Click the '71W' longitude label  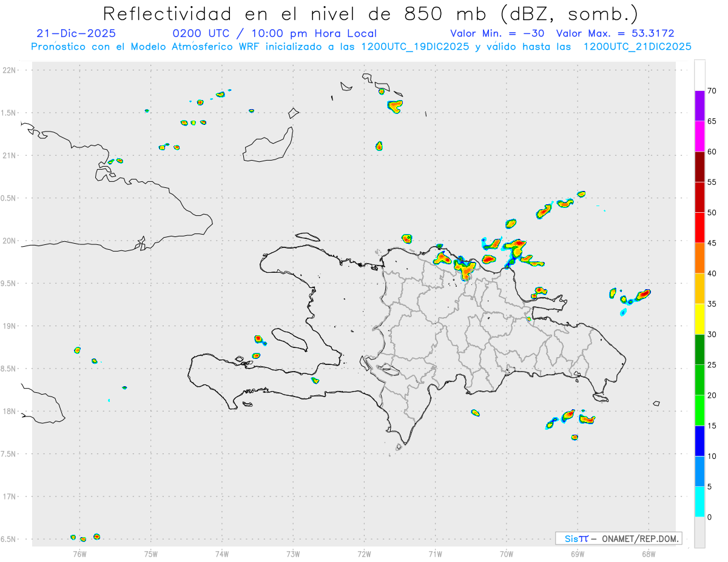[x=435, y=554]
